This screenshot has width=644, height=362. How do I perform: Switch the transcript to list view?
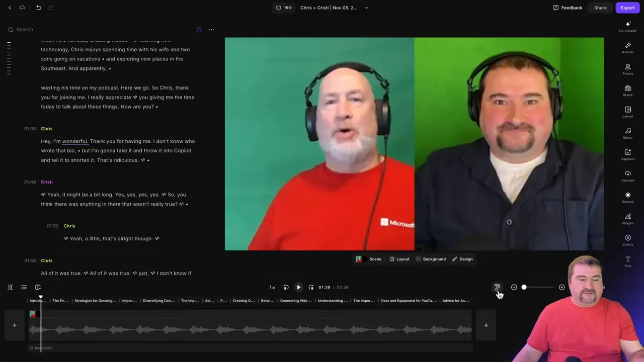tap(24, 287)
